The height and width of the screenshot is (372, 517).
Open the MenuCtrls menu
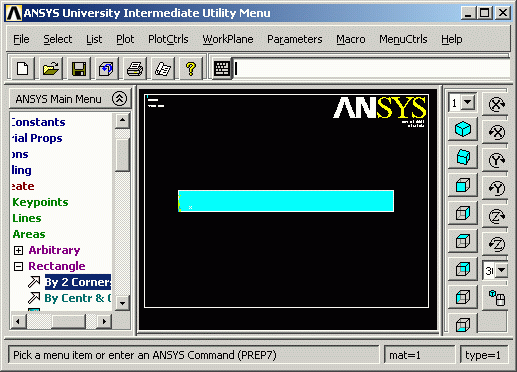coord(403,39)
